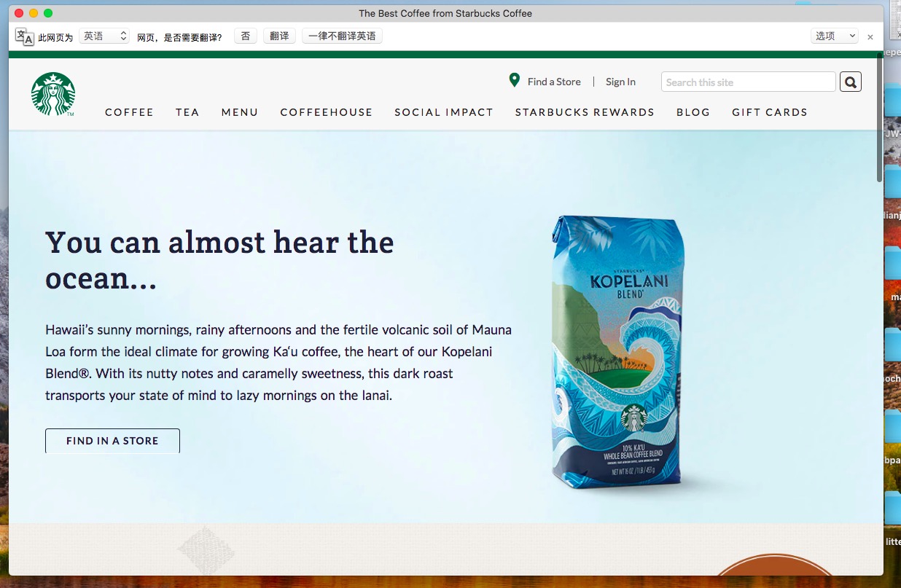
Task: Go to the STARBUCKS REWARDS menu item
Action: pyautogui.click(x=585, y=112)
